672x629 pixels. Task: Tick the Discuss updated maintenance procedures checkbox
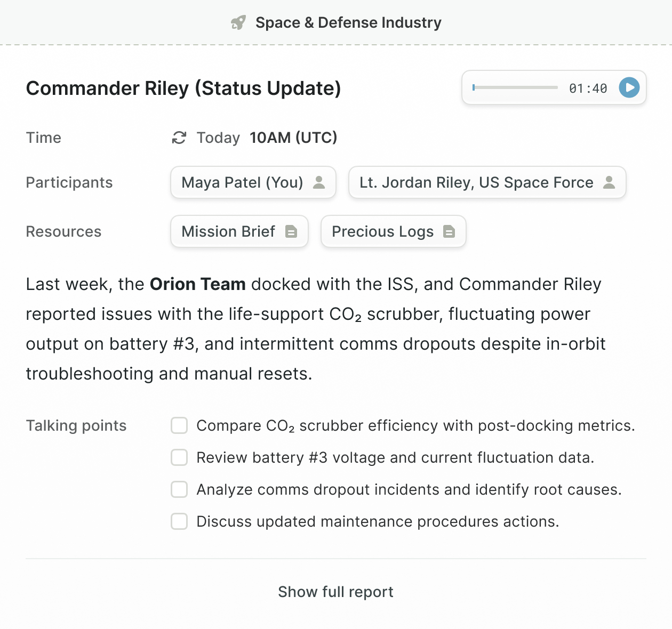(179, 521)
